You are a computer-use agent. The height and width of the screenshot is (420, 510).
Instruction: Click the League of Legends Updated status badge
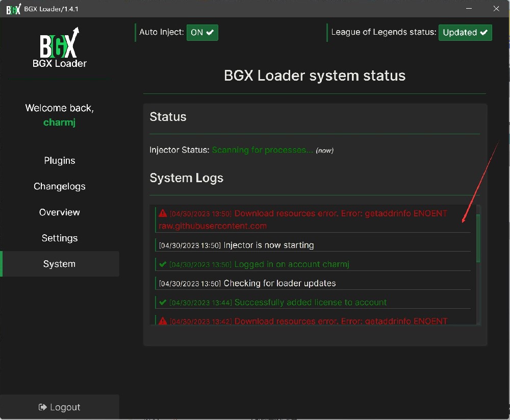point(465,33)
